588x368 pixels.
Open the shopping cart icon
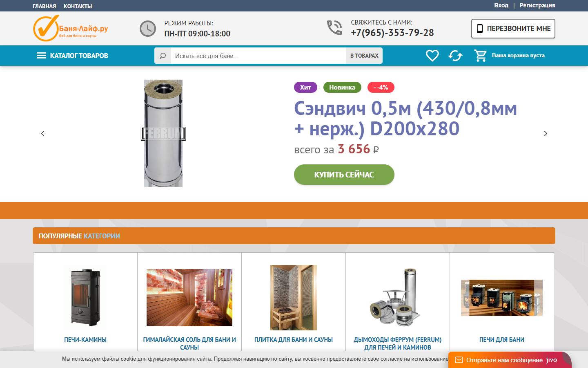pyautogui.click(x=480, y=56)
